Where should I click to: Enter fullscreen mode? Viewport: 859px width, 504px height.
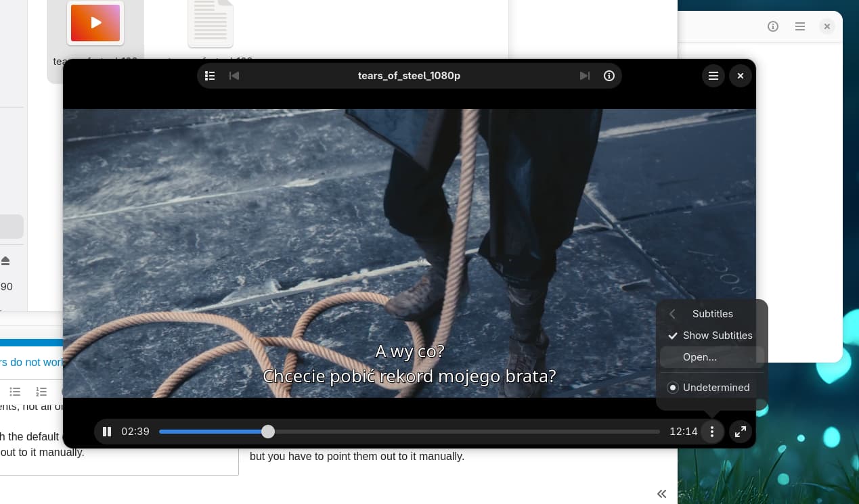point(741,432)
